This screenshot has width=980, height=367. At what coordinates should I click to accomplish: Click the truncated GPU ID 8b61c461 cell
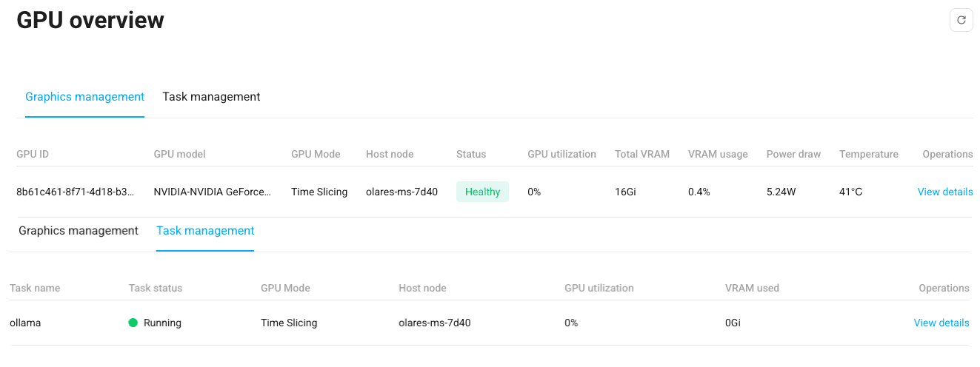(76, 192)
